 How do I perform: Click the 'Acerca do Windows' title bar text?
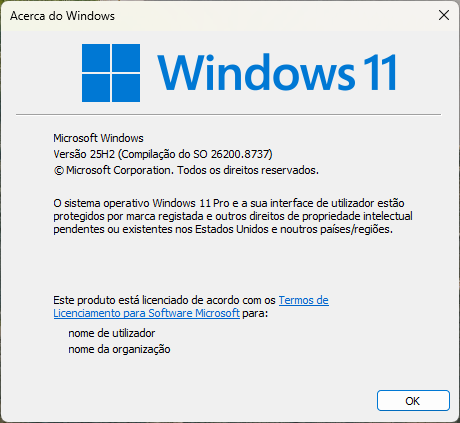point(62,16)
